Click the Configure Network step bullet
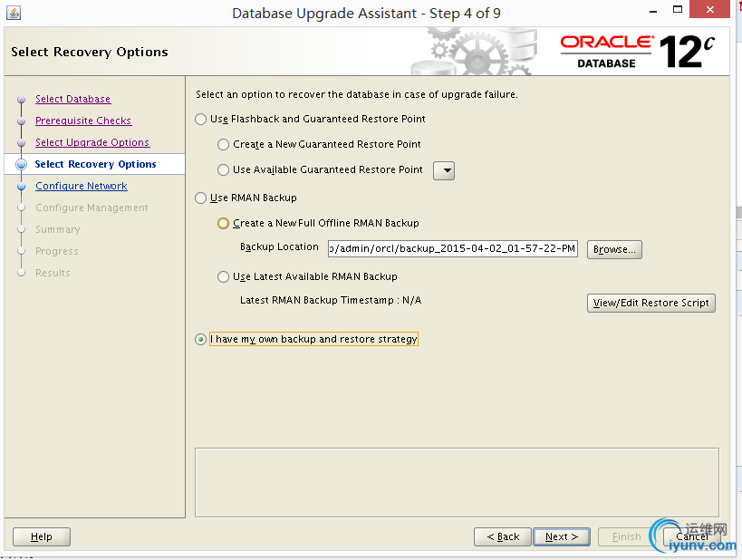This screenshot has width=742, height=560. pyautogui.click(x=22, y=187)
